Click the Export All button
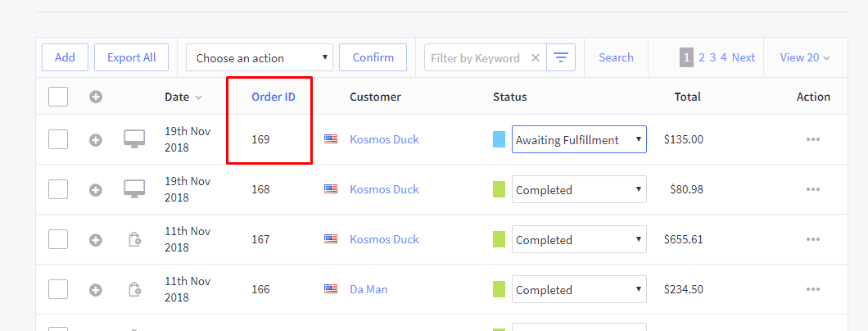868x331 pixels. coord(132,57)
